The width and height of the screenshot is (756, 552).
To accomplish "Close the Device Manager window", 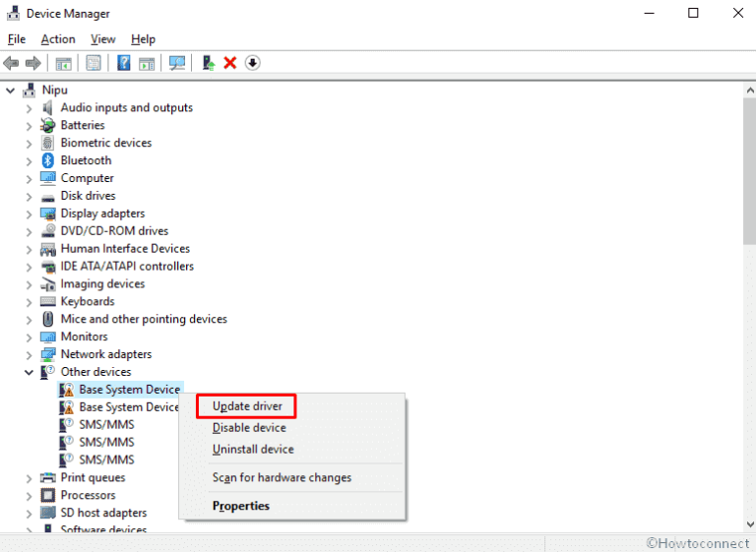I will (x=737, y=13).
